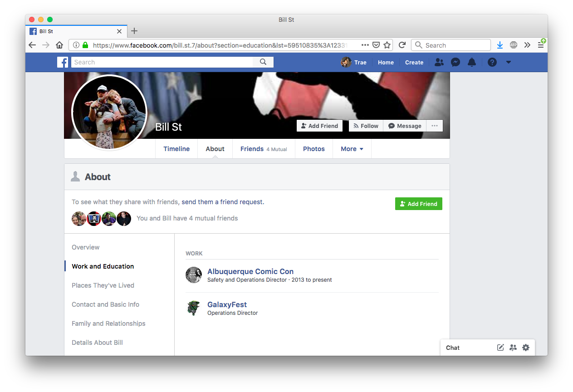Screen dimensions: 573x392
Task: Click the Facebook search magnifier button
Action: pos(263,62)
